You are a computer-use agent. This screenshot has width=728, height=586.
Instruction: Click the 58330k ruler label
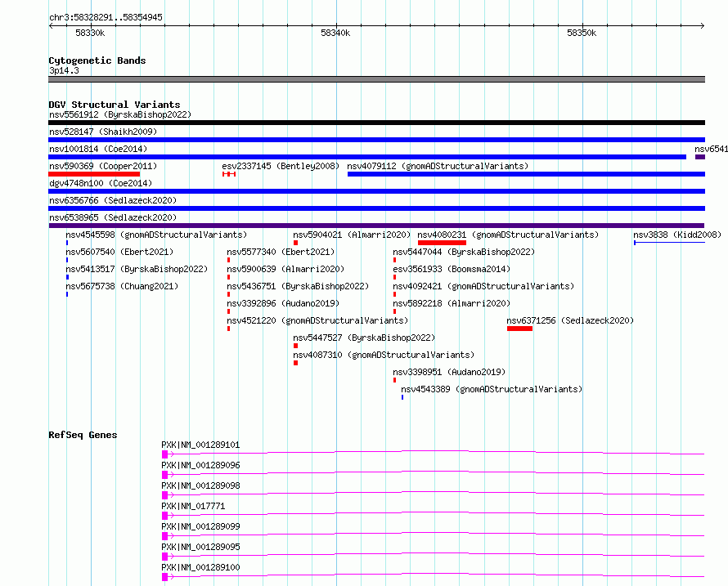coord(90,33)
